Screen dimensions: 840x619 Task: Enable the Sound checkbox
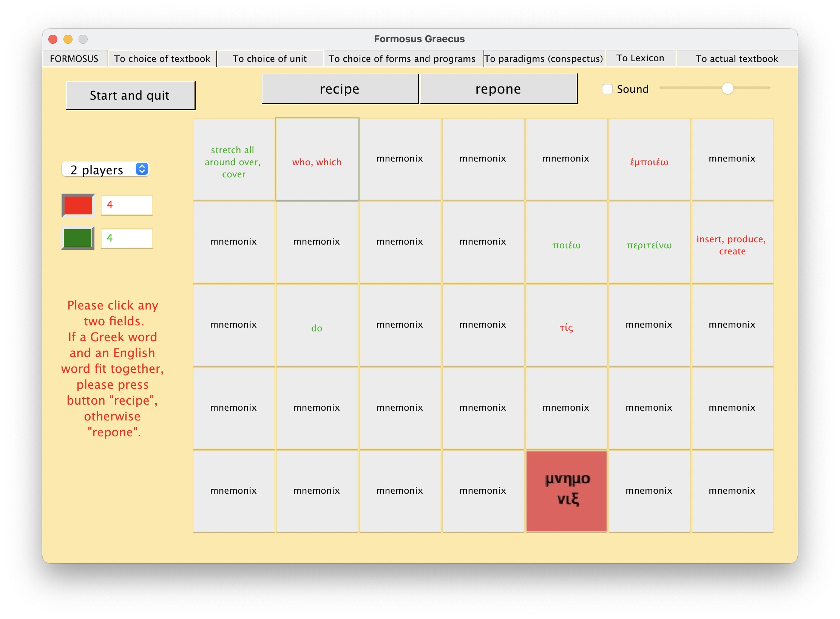click(607, 89)
